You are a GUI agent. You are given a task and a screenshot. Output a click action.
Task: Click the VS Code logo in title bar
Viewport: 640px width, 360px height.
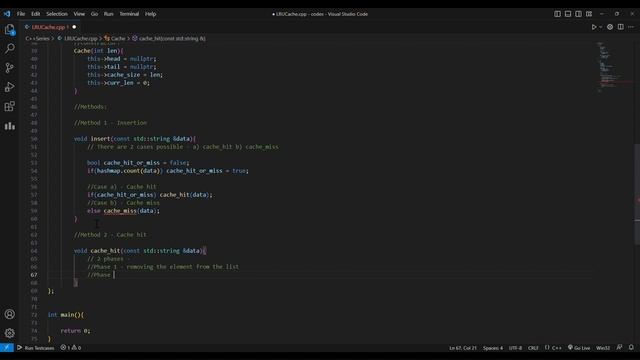click(x=7, y=14)
